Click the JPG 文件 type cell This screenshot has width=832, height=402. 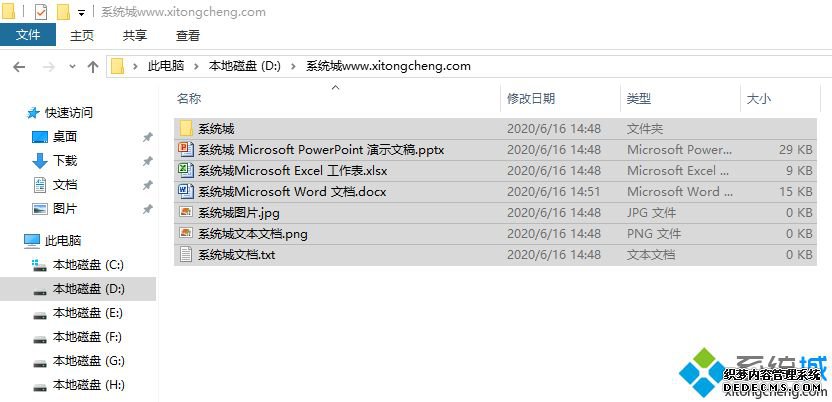coord(652,213)
